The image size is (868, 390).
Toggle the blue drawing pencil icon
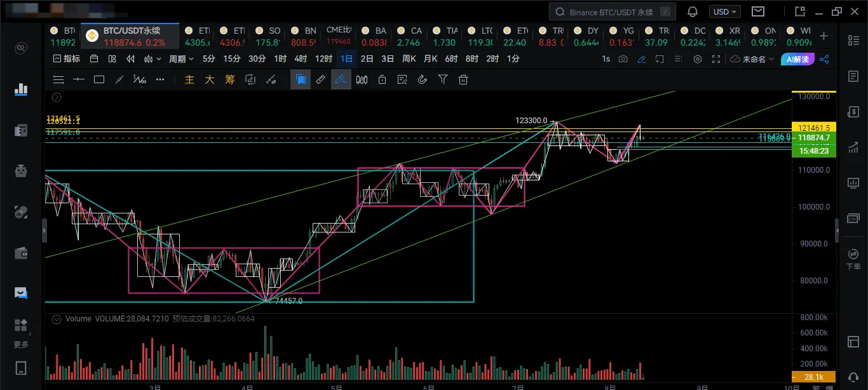(x=642, y=58)
